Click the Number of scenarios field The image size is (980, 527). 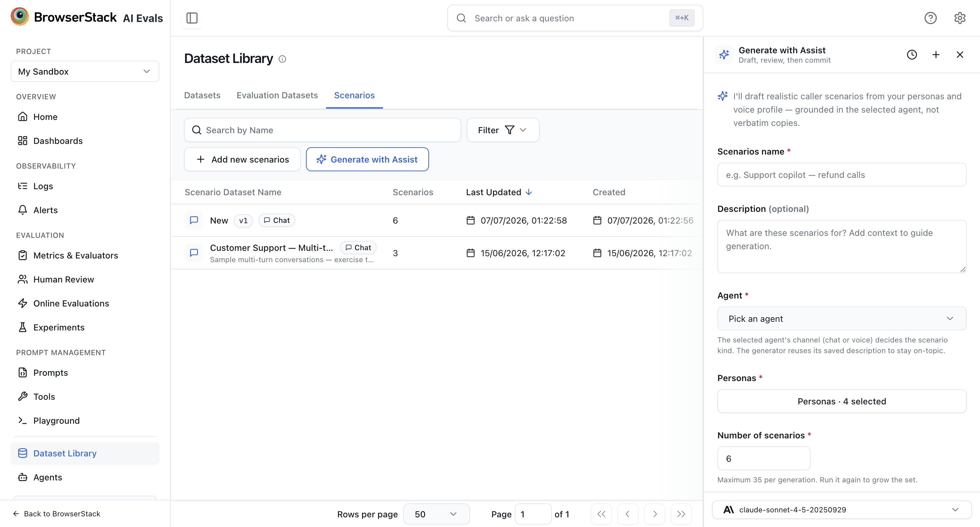[764, 458]
